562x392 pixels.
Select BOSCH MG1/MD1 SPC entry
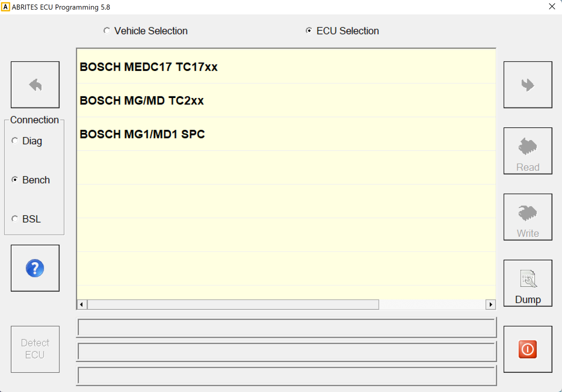tap(143, 134)
